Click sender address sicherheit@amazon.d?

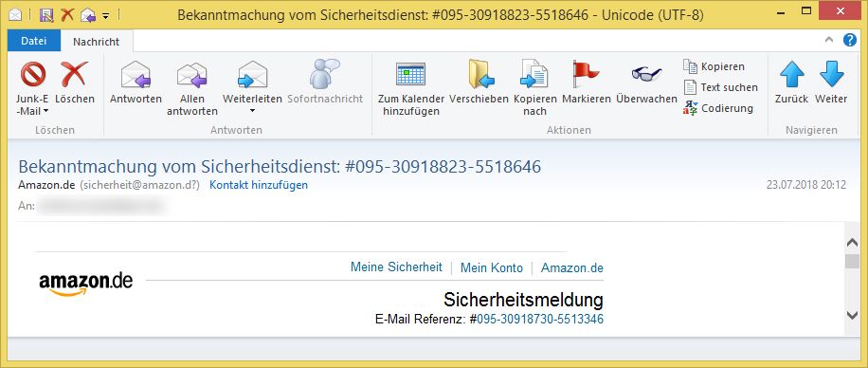pos(139,185)
